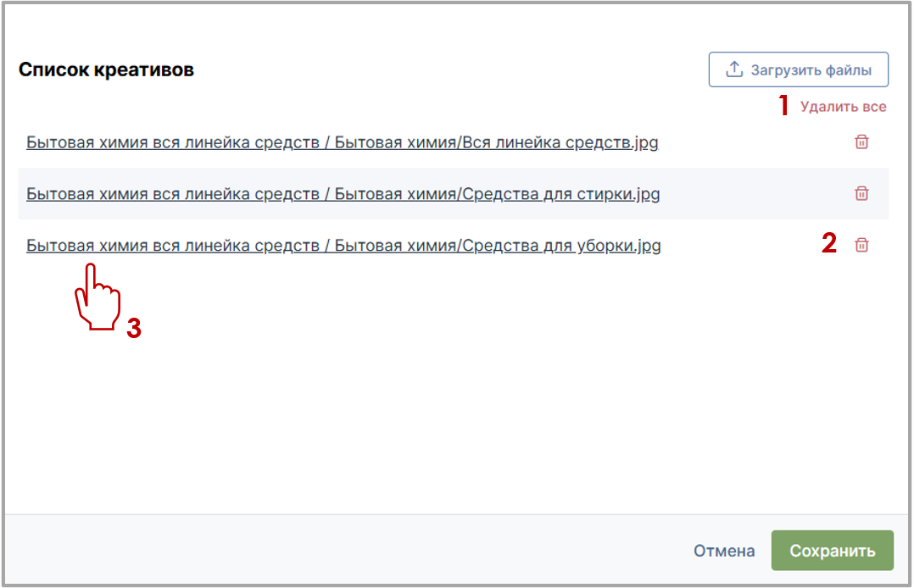The image size is (914, 588).
Task: Delete the "Вся линейка средств.jpg" creative via trash icon
Action: click(x=861, y=142)
